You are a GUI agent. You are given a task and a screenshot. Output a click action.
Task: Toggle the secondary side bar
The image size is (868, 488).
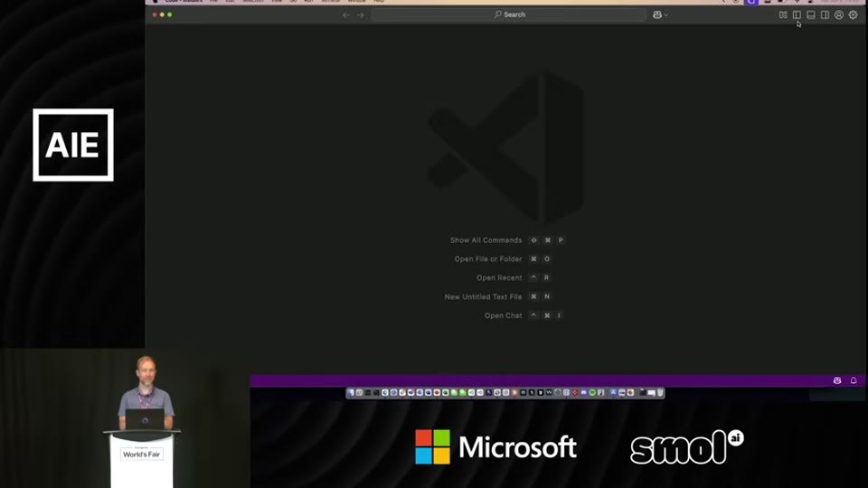pyautogui.click(x=825, y=15)
